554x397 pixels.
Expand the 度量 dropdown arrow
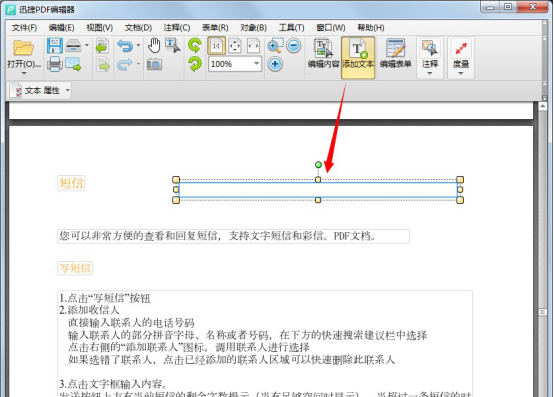point(461,73)
